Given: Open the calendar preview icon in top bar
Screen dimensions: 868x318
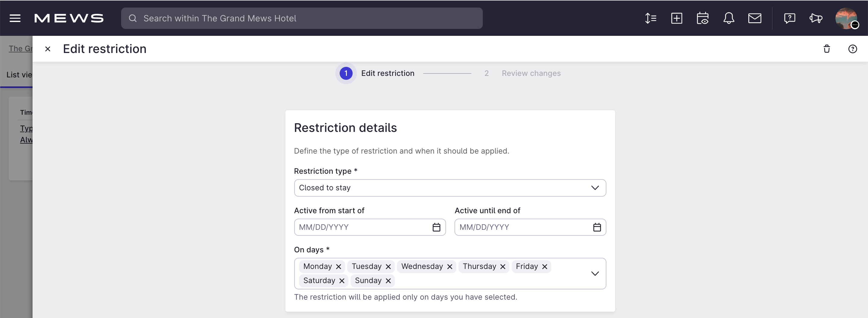Looking at the screenshot, I should (703, 18).
